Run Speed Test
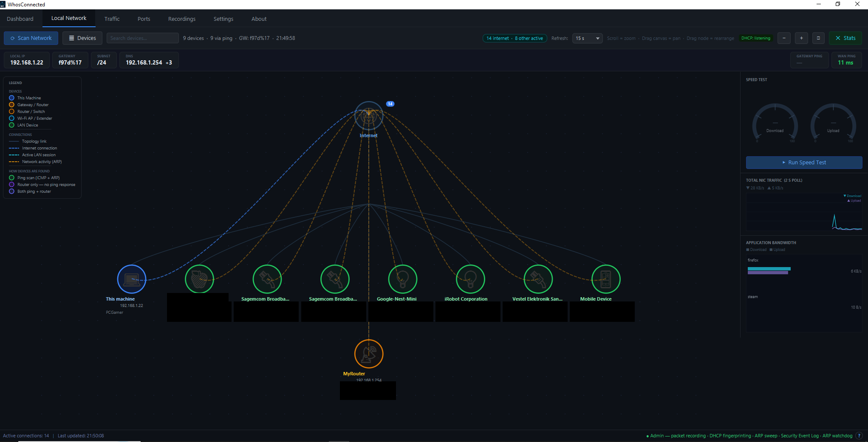 coord(804,163)
